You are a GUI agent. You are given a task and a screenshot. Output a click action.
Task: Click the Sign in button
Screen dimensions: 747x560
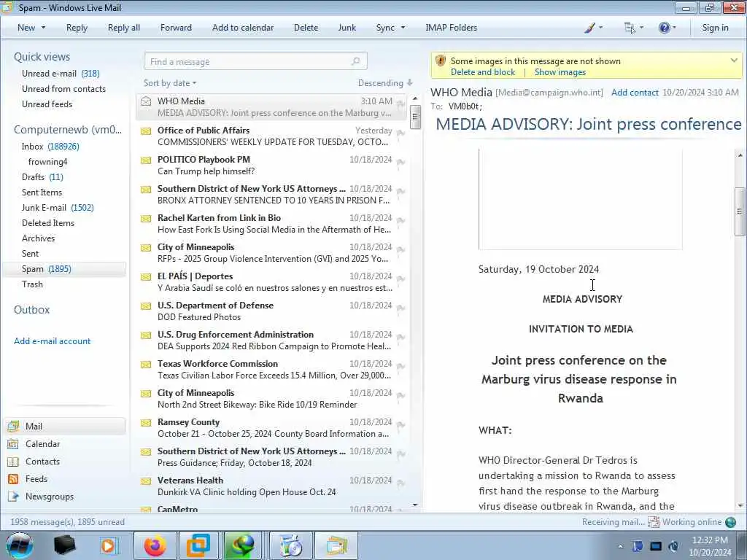[x=715, y=28]
